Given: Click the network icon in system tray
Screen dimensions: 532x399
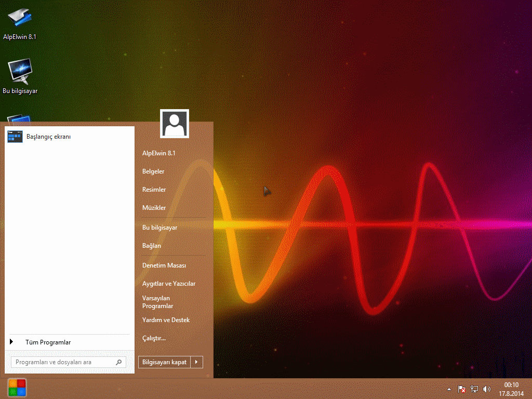Looking at the screenshot, I should click(474, 389).
